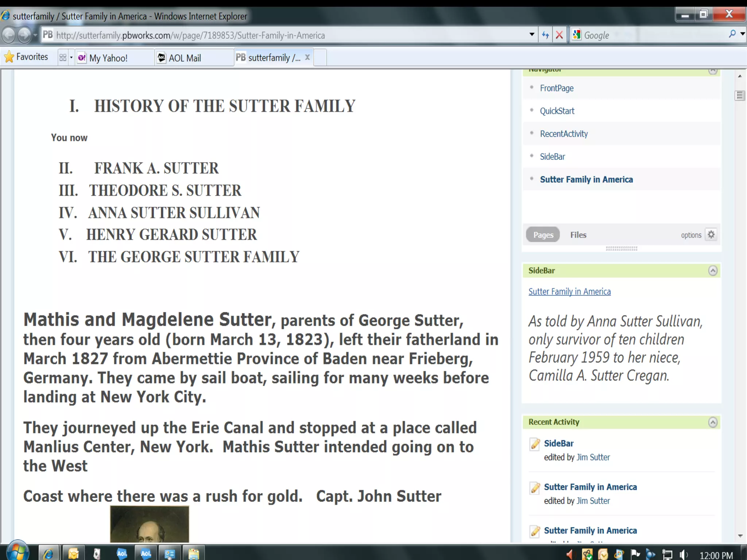Click Internet Explorer in the taskbar

pos(49,554)
